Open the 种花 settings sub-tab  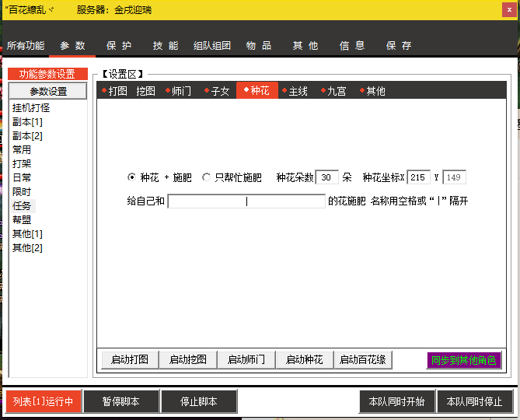pos(257,90)
